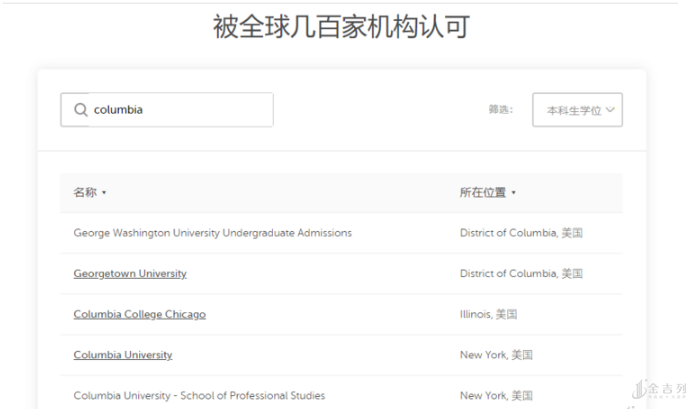Open the Columbia University link

(x=122, y=355)
